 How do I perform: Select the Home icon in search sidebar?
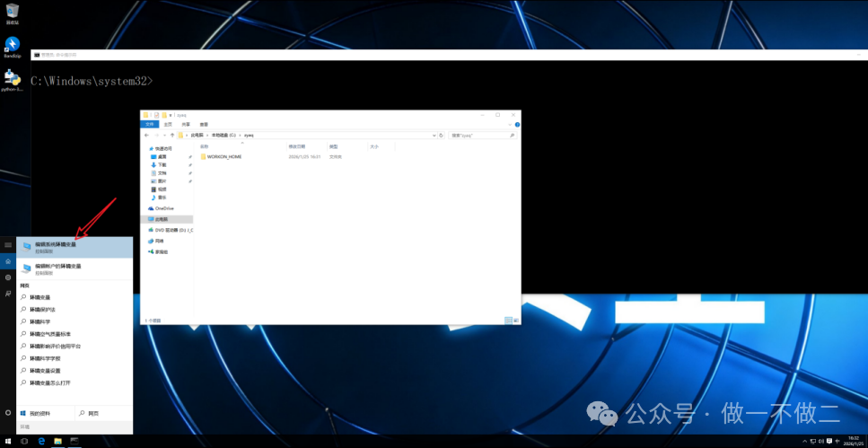[8, 261]
